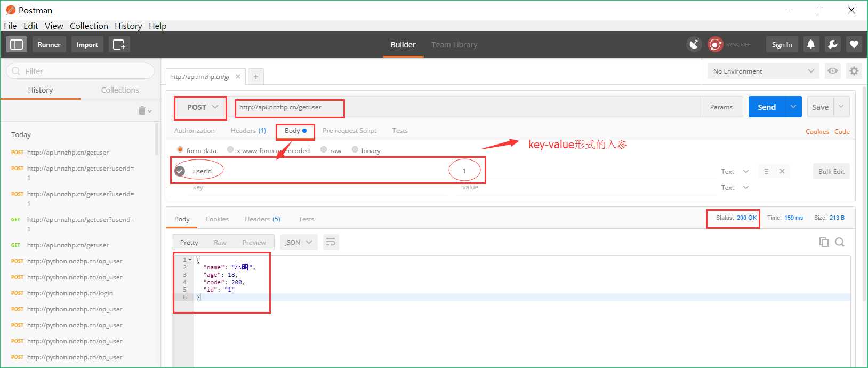868x368 pixels.
Task: Open the POST method dropdown
Action: [x=202, y=107]
